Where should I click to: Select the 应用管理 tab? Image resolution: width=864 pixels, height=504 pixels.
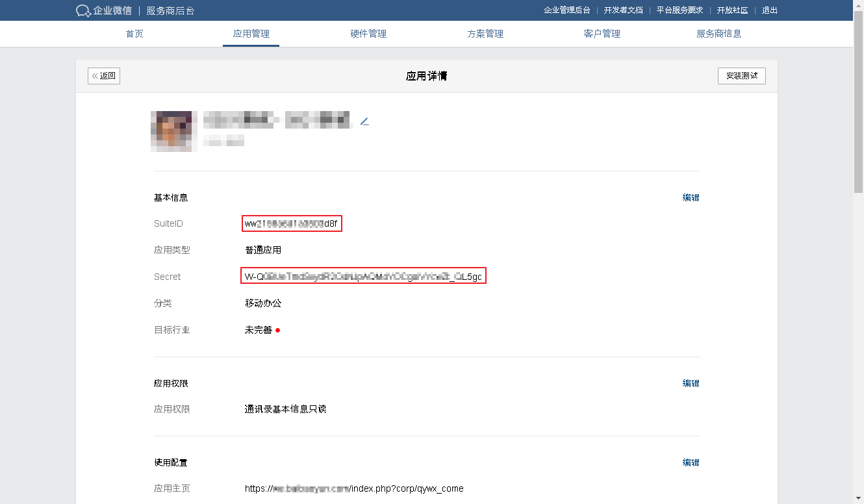251,34
